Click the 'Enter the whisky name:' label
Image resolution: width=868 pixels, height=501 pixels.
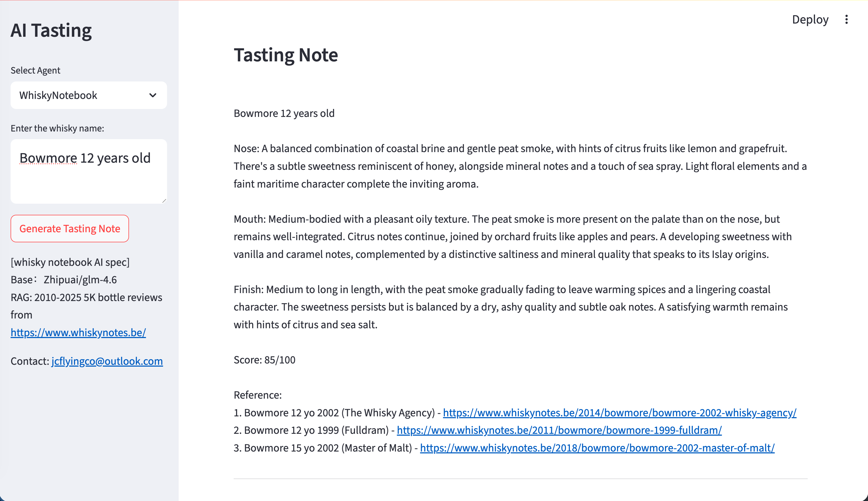coord(57,128)
